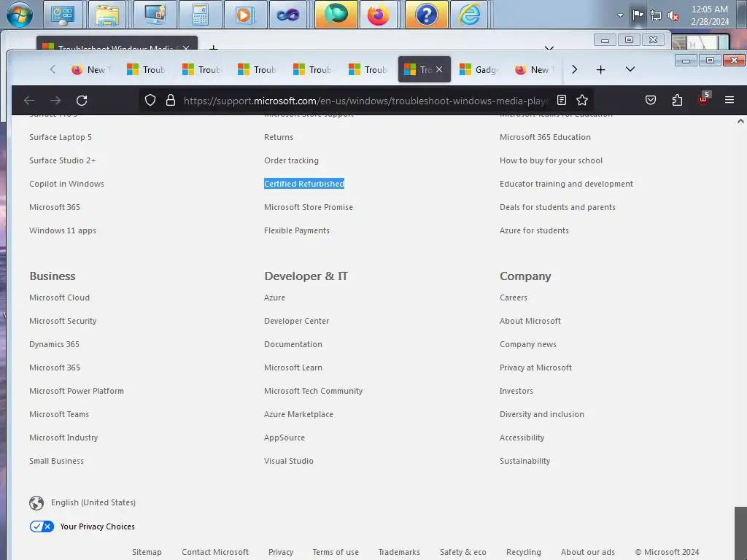Screen dimensions: 747x560
Task: Open the Windows Start orb
Action: click(x=19, y=15)
